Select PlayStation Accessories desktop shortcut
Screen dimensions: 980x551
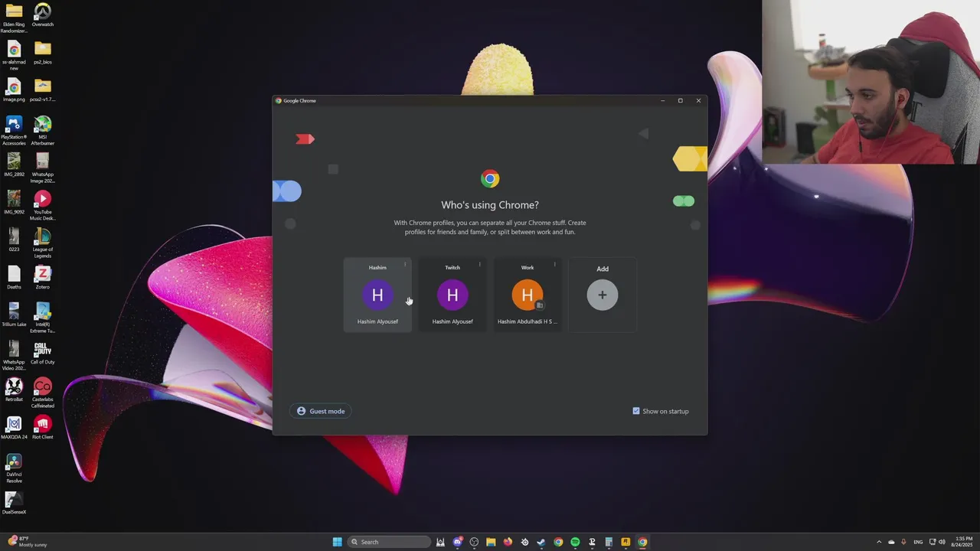[x=14, y=131]
